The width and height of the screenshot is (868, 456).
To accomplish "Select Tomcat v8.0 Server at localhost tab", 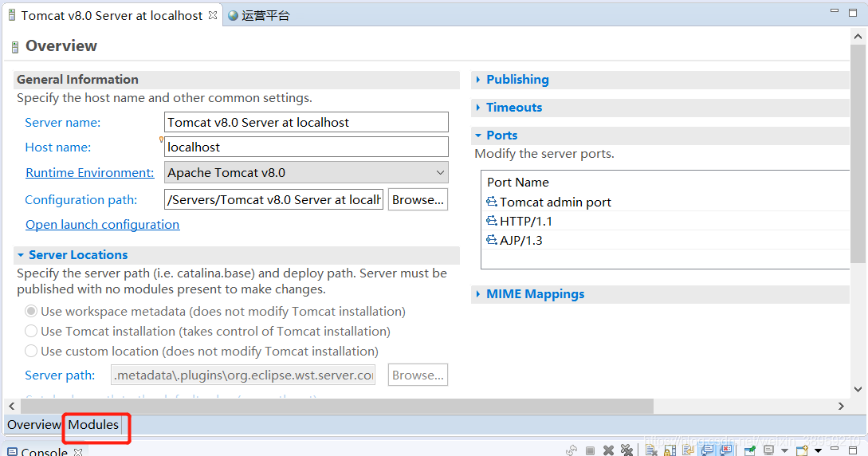I will [x=112, y=15].
